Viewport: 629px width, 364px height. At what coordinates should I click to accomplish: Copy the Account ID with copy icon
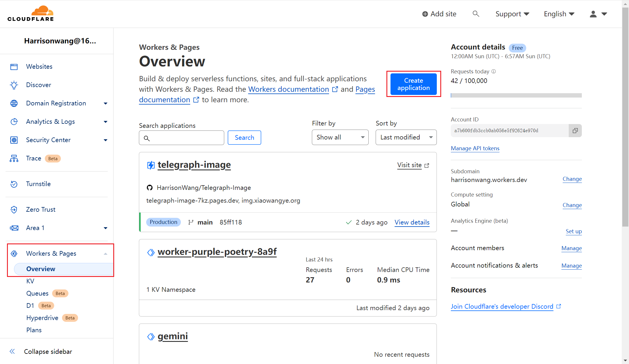click(575, 131)
